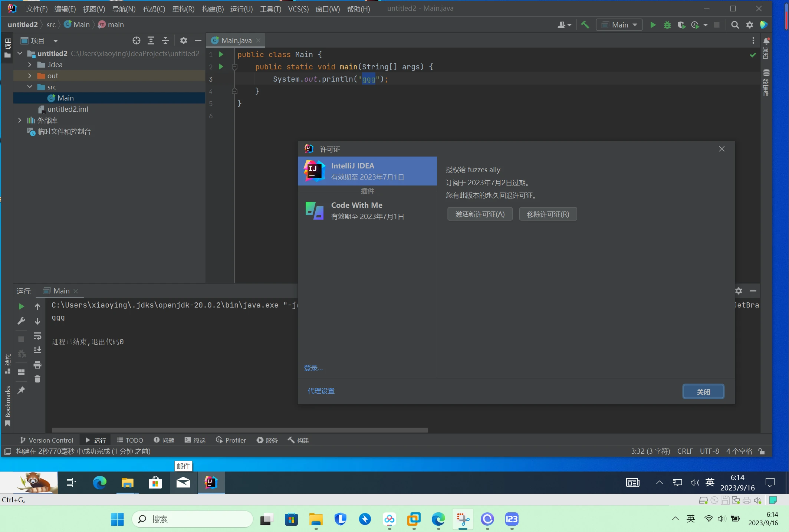
Task: Click the Build project hammer icon
Action: (x=585, y=25)
